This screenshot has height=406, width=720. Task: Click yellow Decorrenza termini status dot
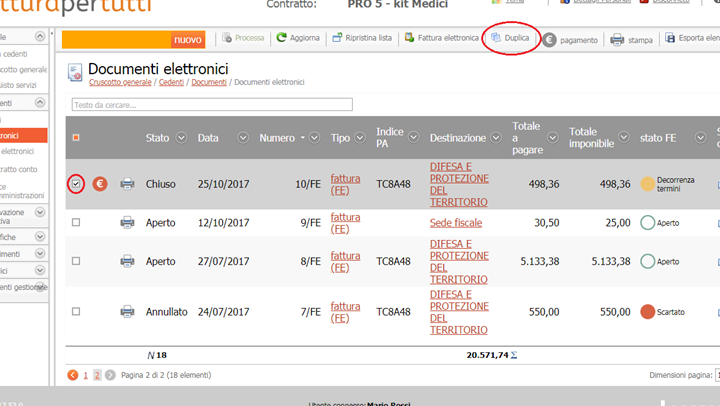(x=647, y=184)
